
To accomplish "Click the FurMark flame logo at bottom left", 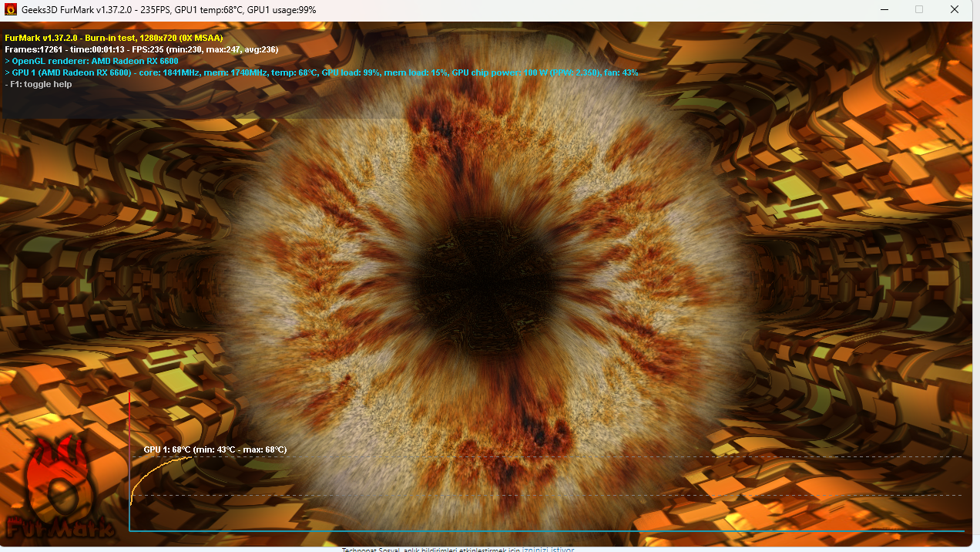I will [60, 487].
